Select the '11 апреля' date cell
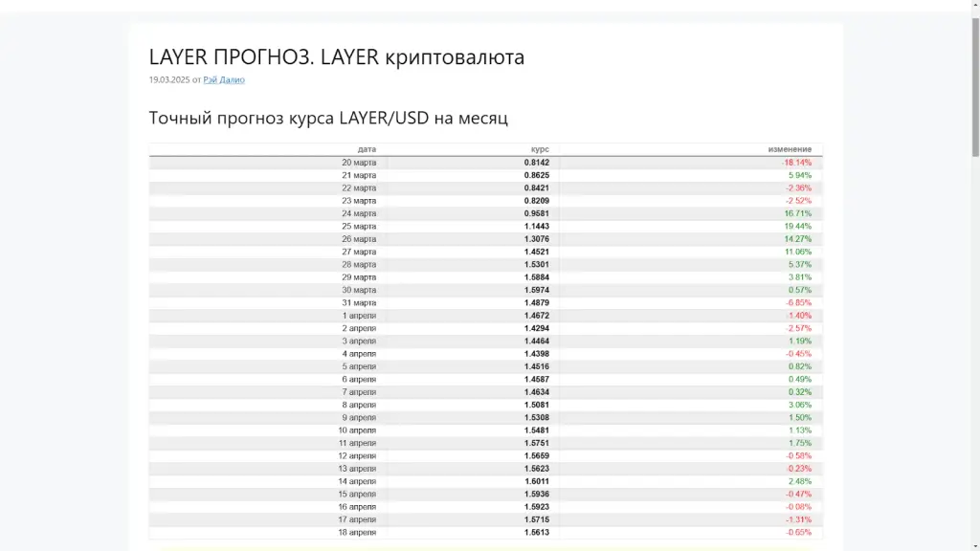 pos(357,443)
